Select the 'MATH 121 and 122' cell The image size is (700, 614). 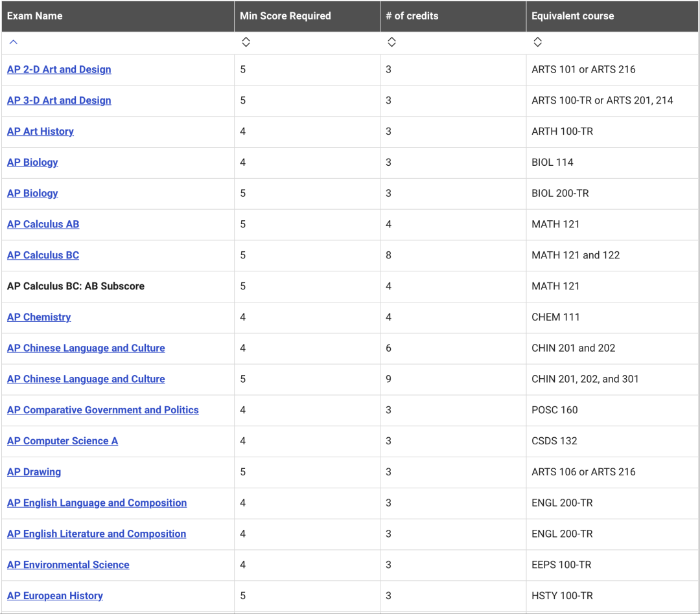pyautogui.click(x=612, y=255)
